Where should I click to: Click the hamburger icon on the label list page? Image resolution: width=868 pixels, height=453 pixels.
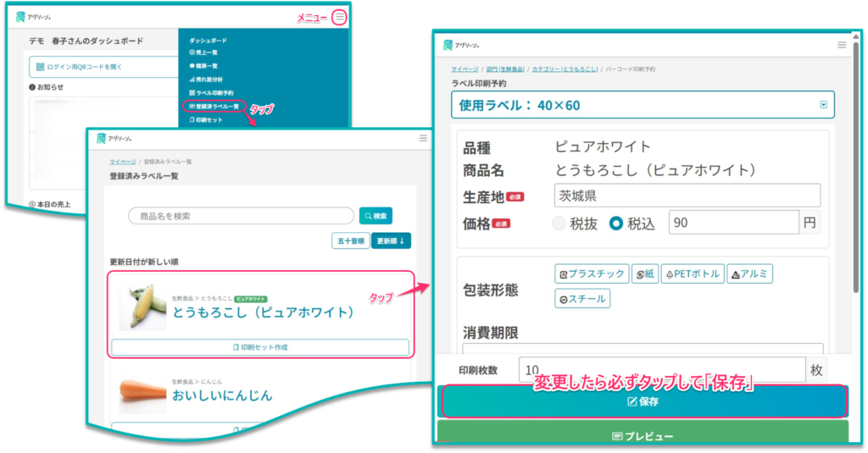pyautogui.click(x=423, y=137)
